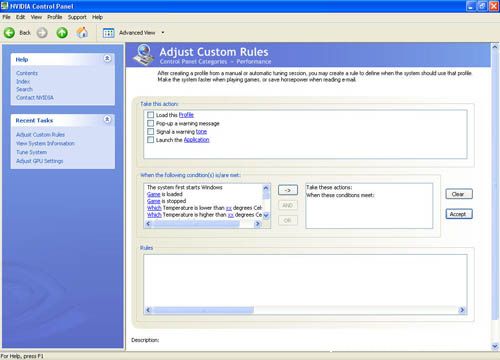This screenshot has width=500, height=360.
Task: Click xx value in 'higher than' row
Action: click(231, 215)
